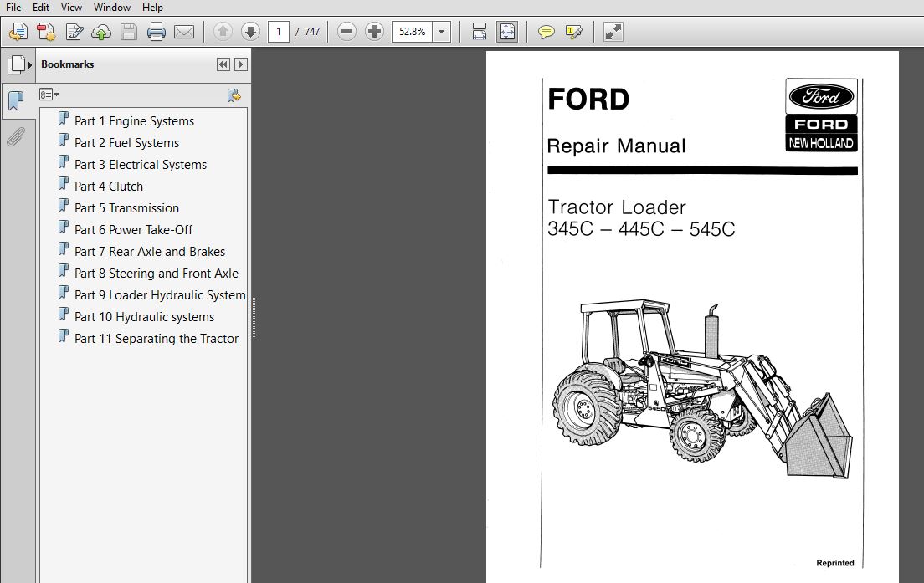Viewport: 924px width, 583px height.
Task: Click the tractor loader illustration
Action: 702,389
